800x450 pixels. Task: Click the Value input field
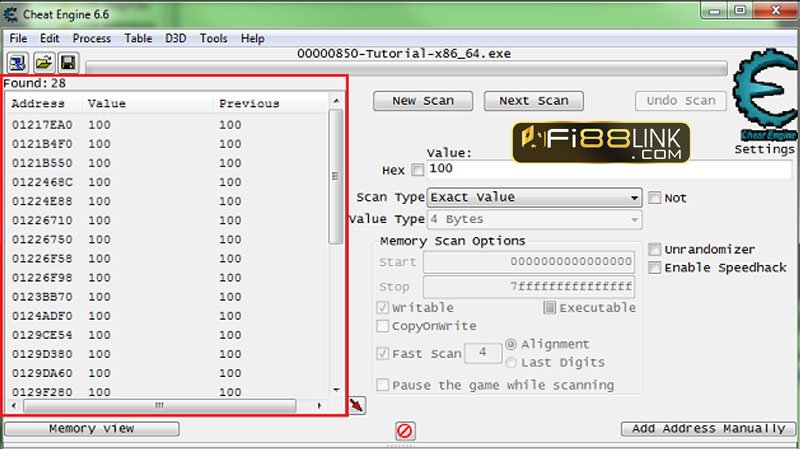609,169
